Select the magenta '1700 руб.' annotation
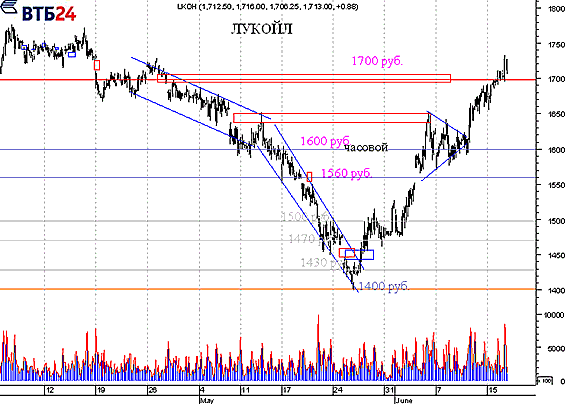The image size is (568, 405). (x=377, y=61)
